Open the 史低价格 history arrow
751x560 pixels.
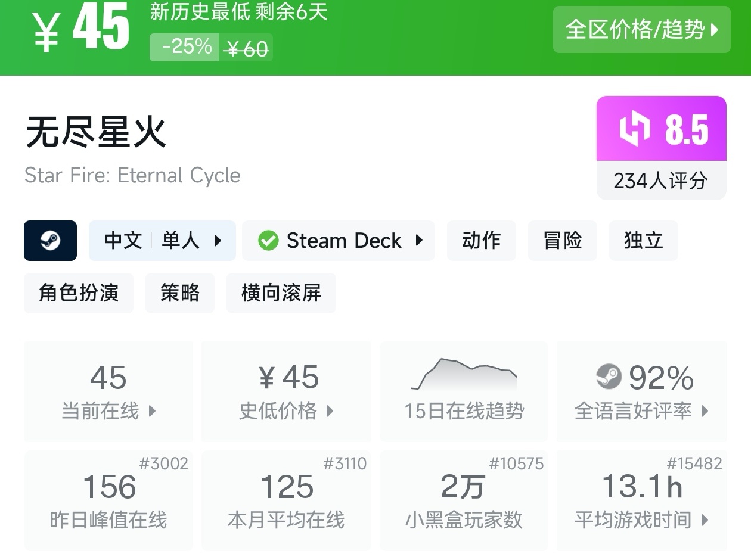pos(330,410)
